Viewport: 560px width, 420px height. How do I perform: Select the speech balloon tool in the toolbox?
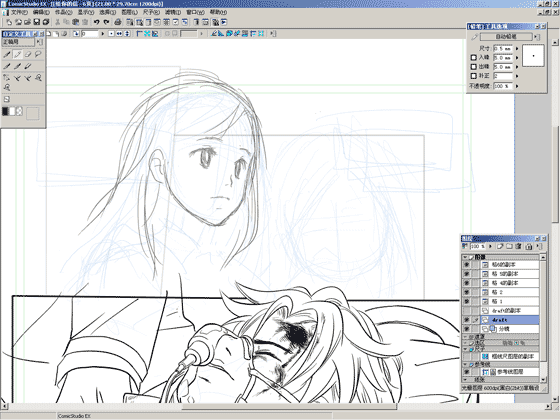click(38, 54)
